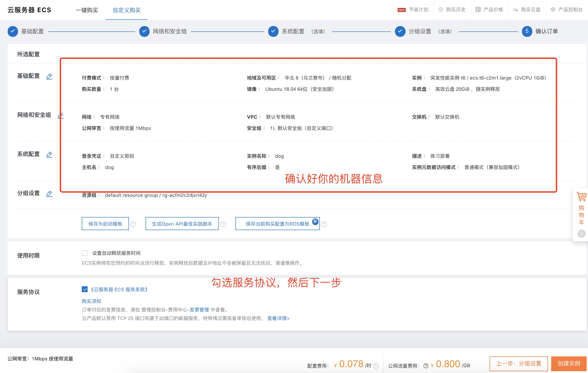This screenshot has height=373, width=588.
Task: Click the 创建实例 button
Action: (x=569, y=364)
